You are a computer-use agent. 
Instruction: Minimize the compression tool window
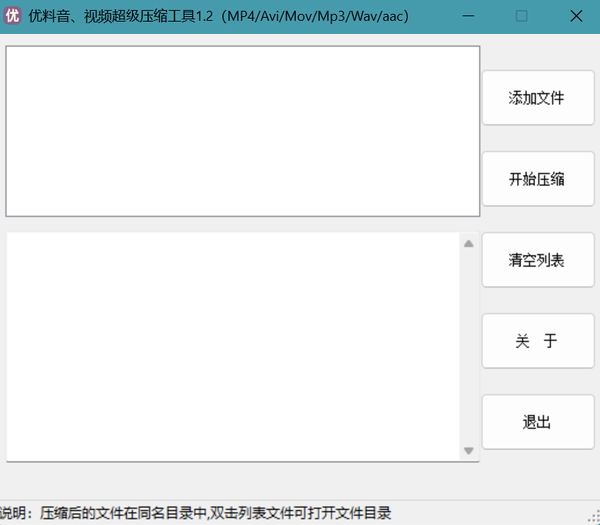pos(468,16)
